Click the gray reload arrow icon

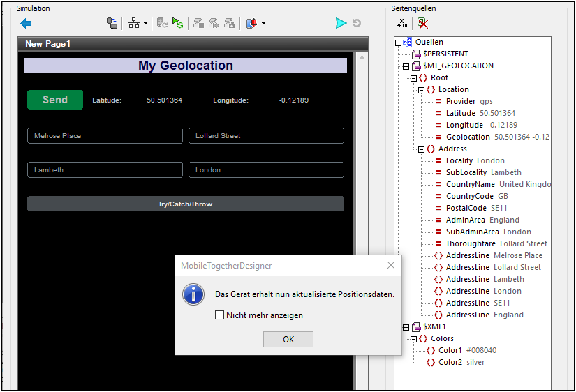pyautogui.click(x=357, y=24)
